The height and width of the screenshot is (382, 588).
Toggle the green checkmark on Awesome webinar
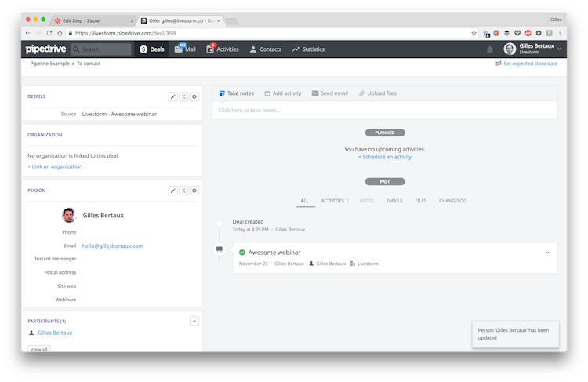click(242, 253)
